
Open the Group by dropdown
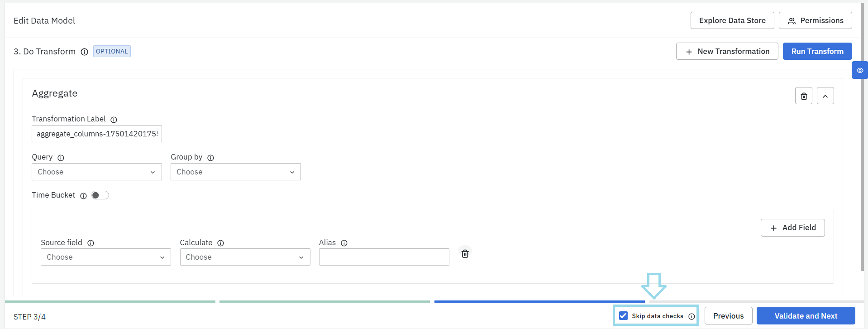tap(235, 172)
